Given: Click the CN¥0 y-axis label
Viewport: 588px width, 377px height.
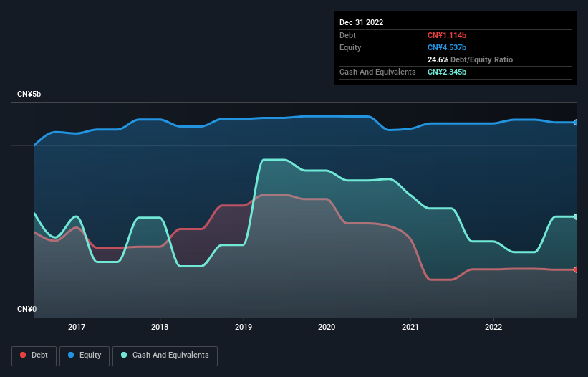Looking at the screenshot, I should pyautogui.click(x=27, y=309).
